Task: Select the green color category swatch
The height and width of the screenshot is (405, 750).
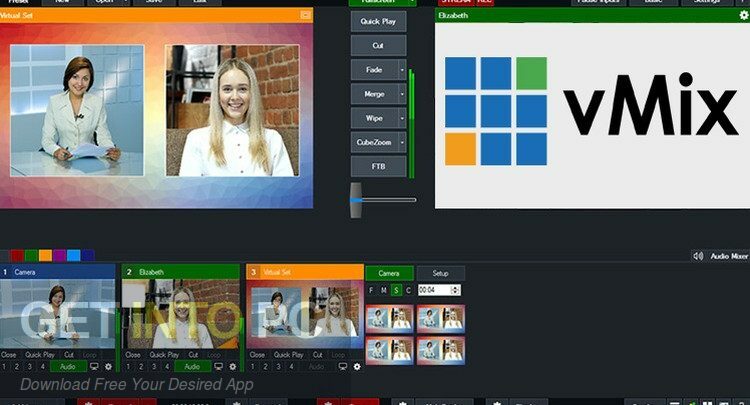Action: [x=32, y=255]
